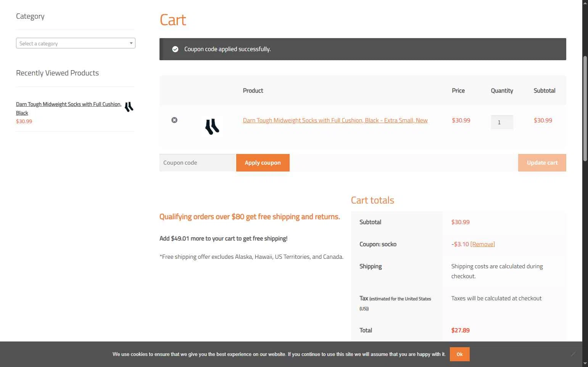Click the product row subtotal $30.99
Image resolution: width=588 pixels, height=367 pixels.
(543, 120)
